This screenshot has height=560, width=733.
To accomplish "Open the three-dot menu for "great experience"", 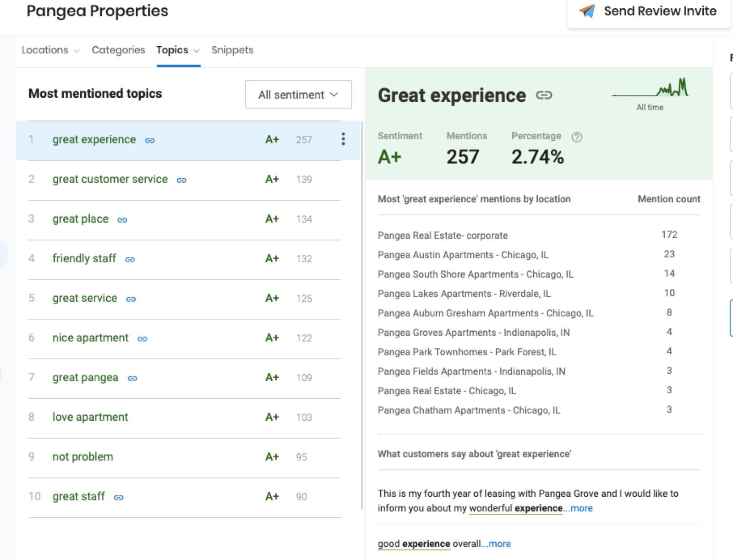I will click(343, 139).
